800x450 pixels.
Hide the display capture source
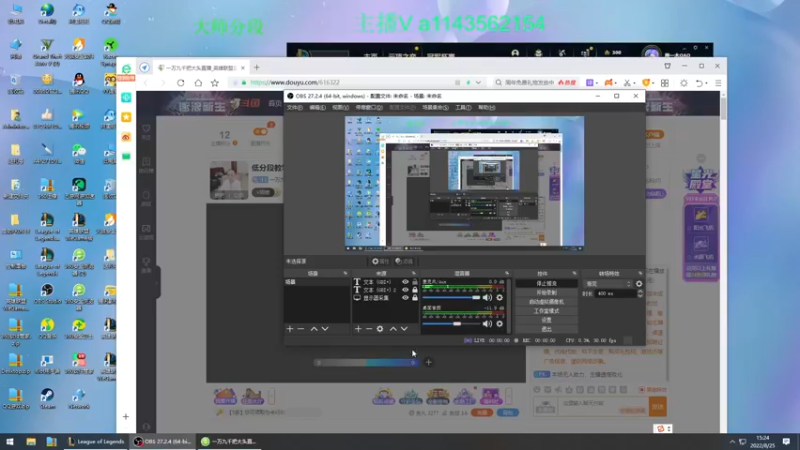pos(405,298)
